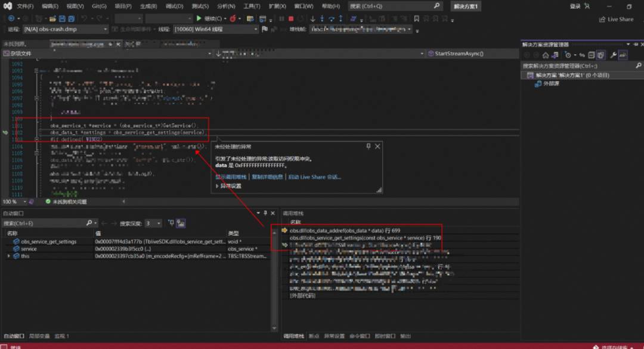
Task: Click the Hot Reload flame icon
Action: click(233, 18)
